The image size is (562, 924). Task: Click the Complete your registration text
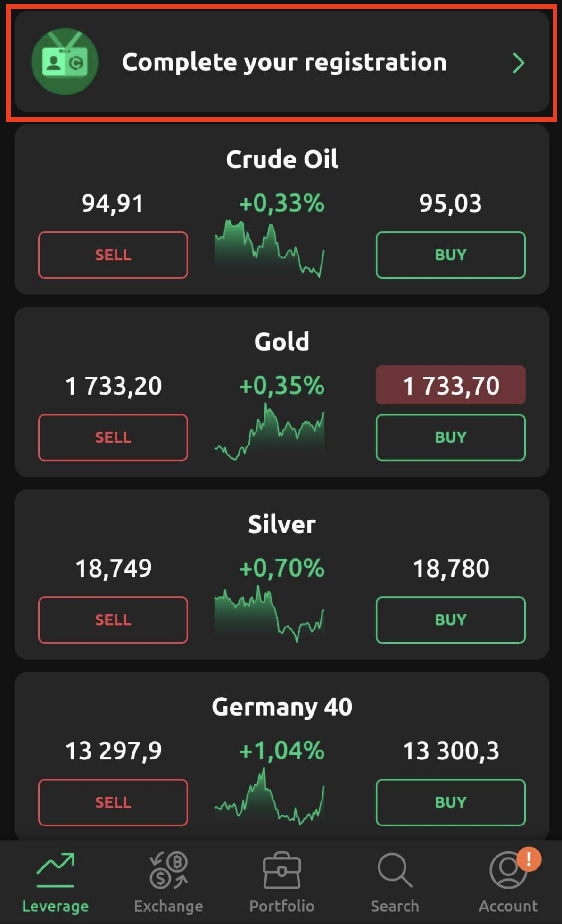(284, 62)
